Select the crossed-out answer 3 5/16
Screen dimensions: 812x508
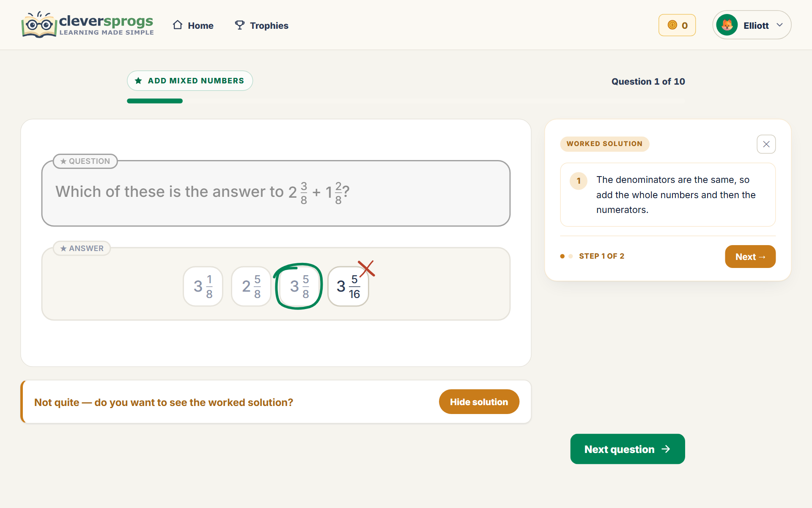(x=348, y=287)
